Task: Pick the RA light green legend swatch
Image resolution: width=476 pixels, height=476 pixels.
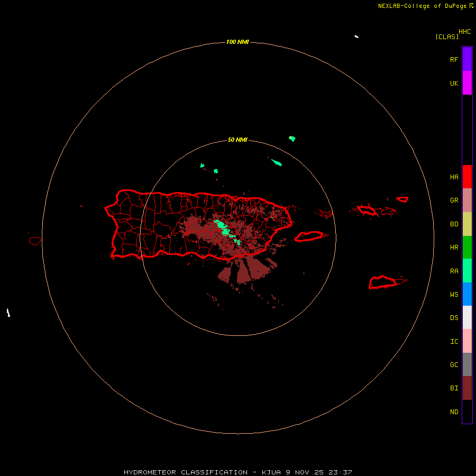Action: click(467, 271)
